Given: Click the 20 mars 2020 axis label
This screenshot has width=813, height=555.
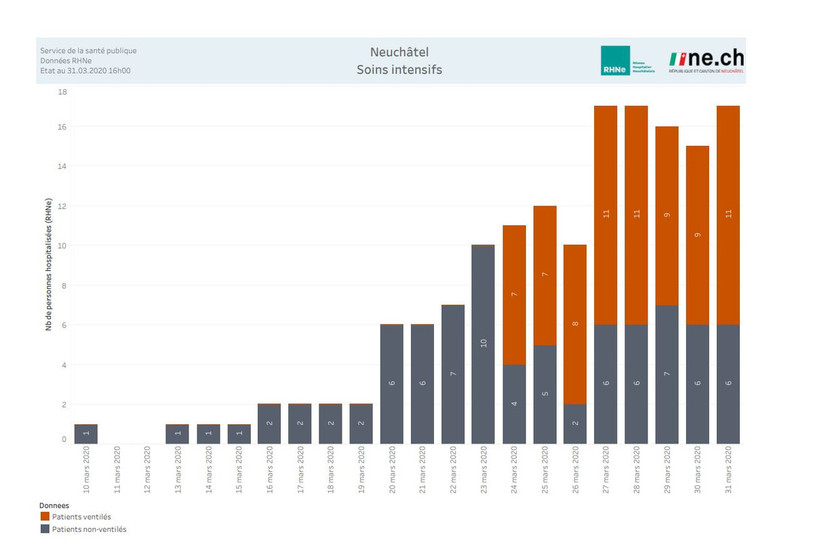Looking at the screenshot, I should point(392,469).
